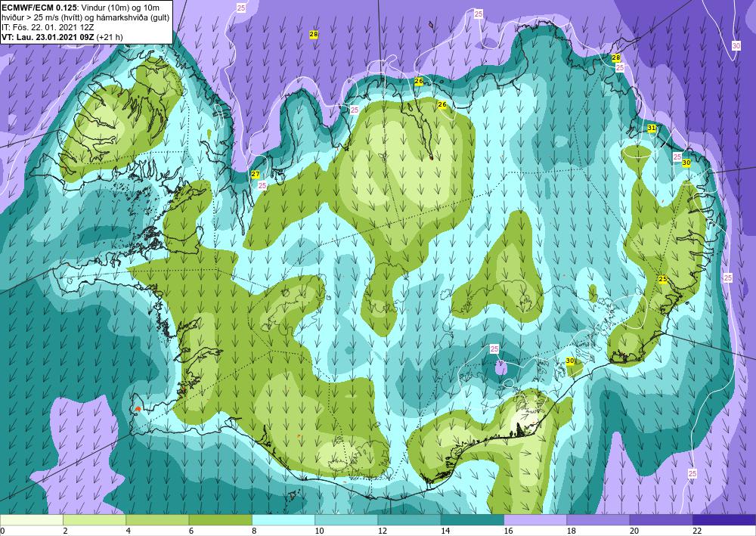Click the orange marker on the southwest peninsula
This screenshot has height=536, width=756.
click(138, 408)
